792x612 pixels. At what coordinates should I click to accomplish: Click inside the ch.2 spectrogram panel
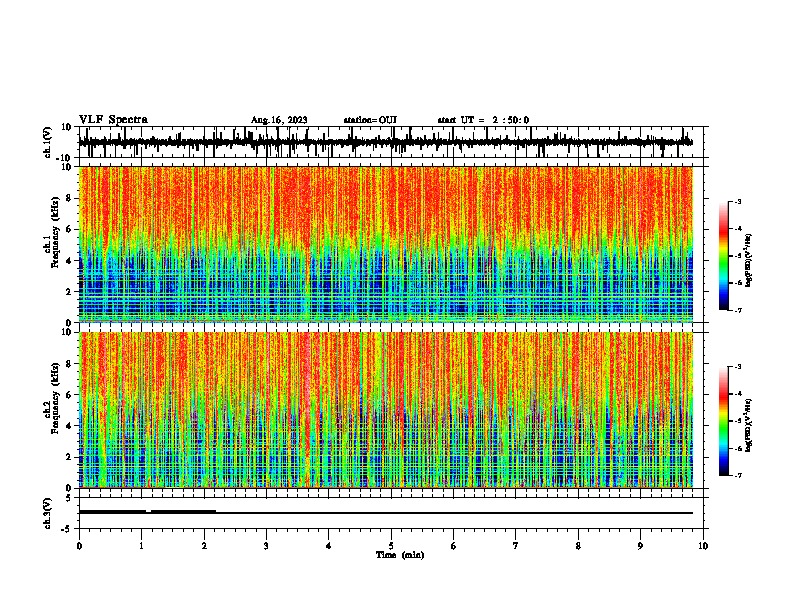386,410
